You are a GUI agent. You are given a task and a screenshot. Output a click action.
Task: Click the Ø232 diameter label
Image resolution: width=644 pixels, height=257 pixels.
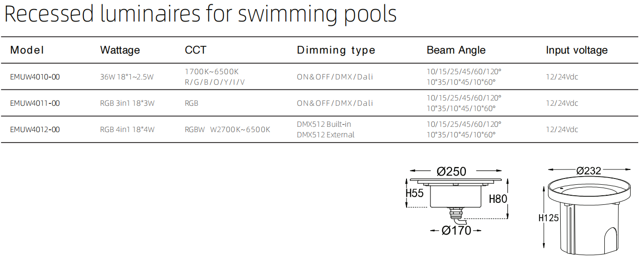pyautogui.click(x=588, y=170)
